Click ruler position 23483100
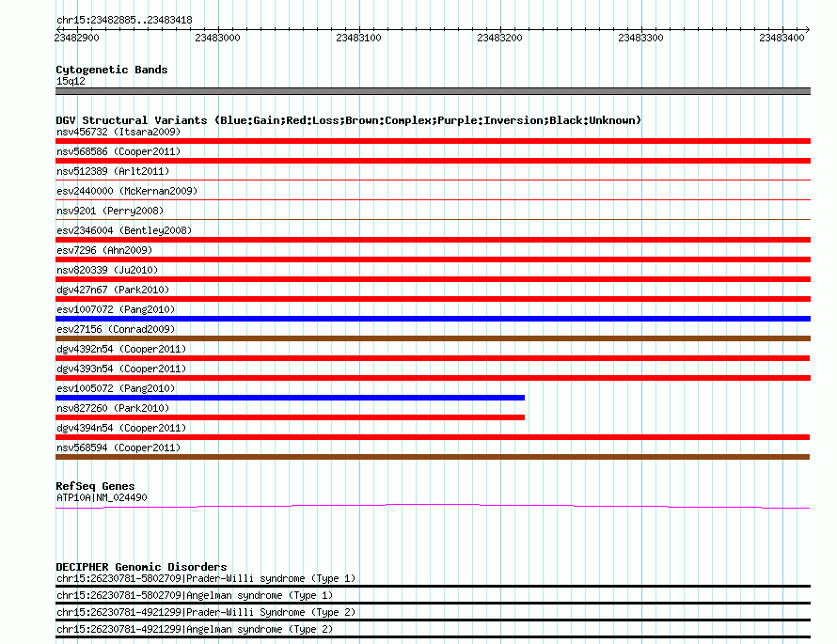 tap(358, 38)
